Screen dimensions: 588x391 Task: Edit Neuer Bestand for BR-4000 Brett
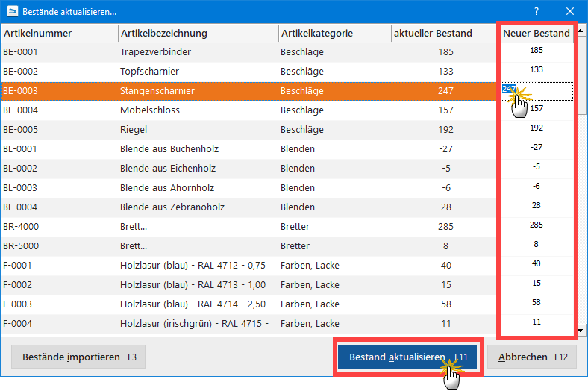click(x=537, y=225)
